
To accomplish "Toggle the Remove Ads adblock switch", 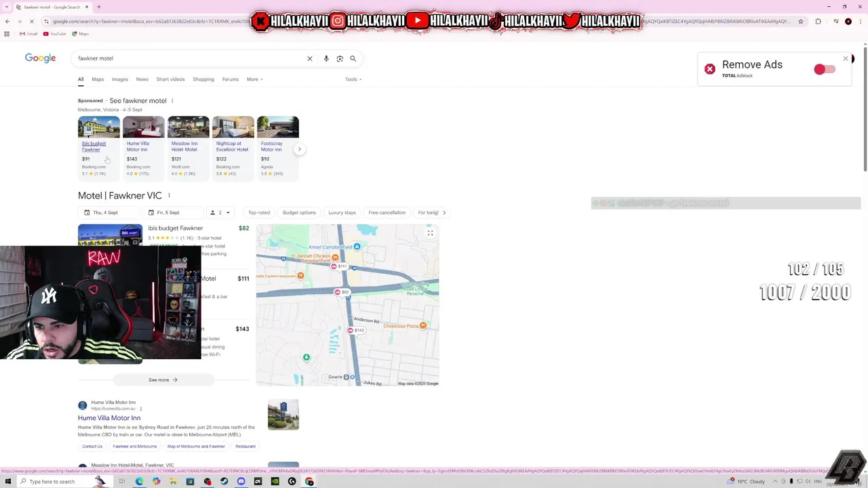I will pos(825,69).
